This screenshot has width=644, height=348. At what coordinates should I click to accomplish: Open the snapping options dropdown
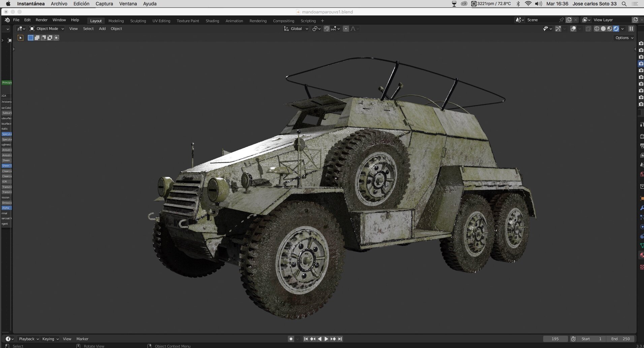coord(335,29)
